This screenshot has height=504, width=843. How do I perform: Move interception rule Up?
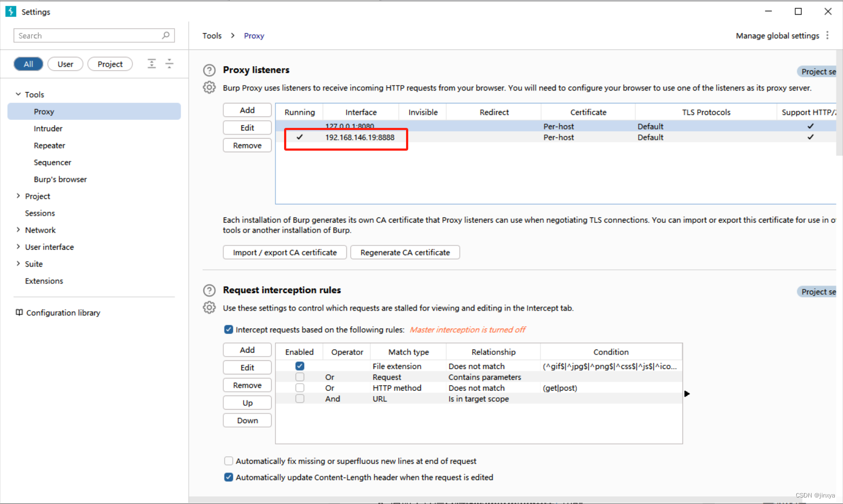point(247,403)
